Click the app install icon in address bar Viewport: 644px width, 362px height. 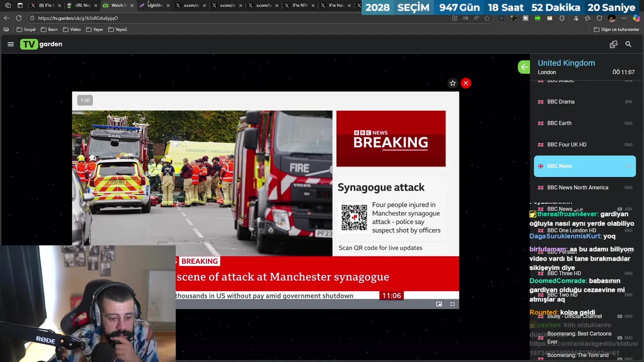(x=455, y=18)
